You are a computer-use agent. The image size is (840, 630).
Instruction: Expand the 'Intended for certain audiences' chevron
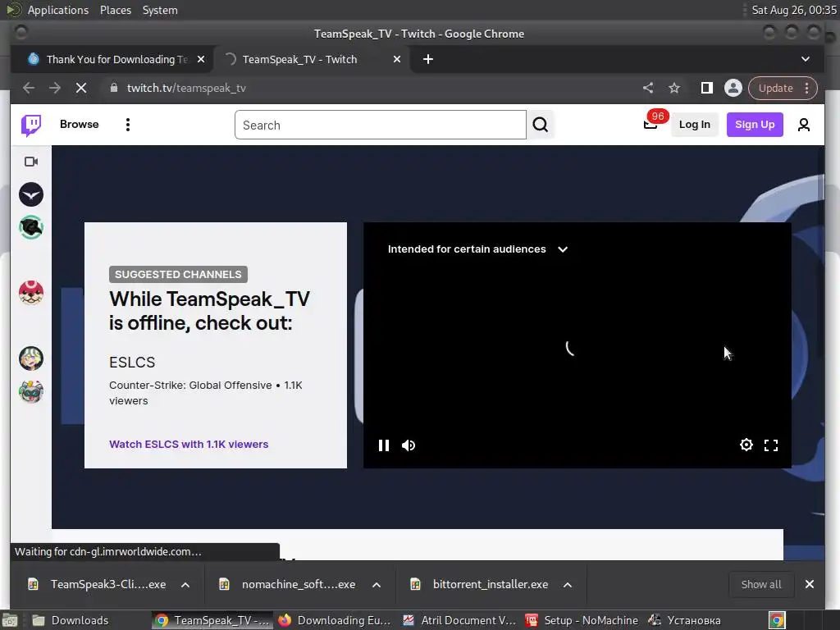(563, 249)
